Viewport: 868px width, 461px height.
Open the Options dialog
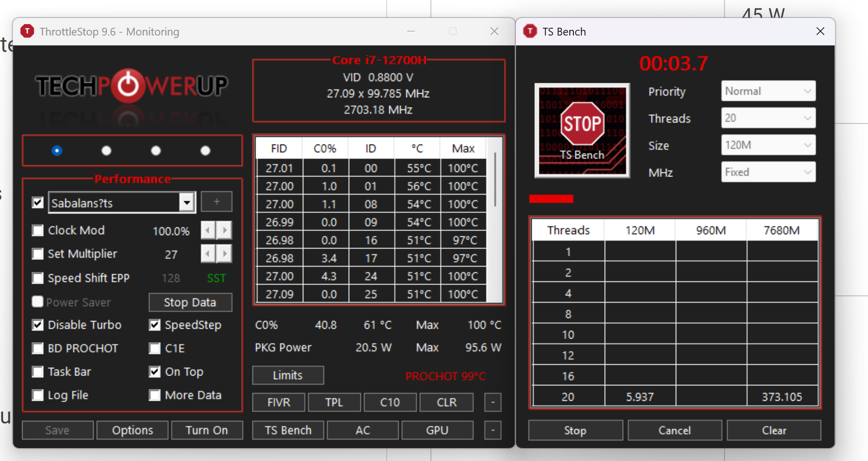[133, 430]
